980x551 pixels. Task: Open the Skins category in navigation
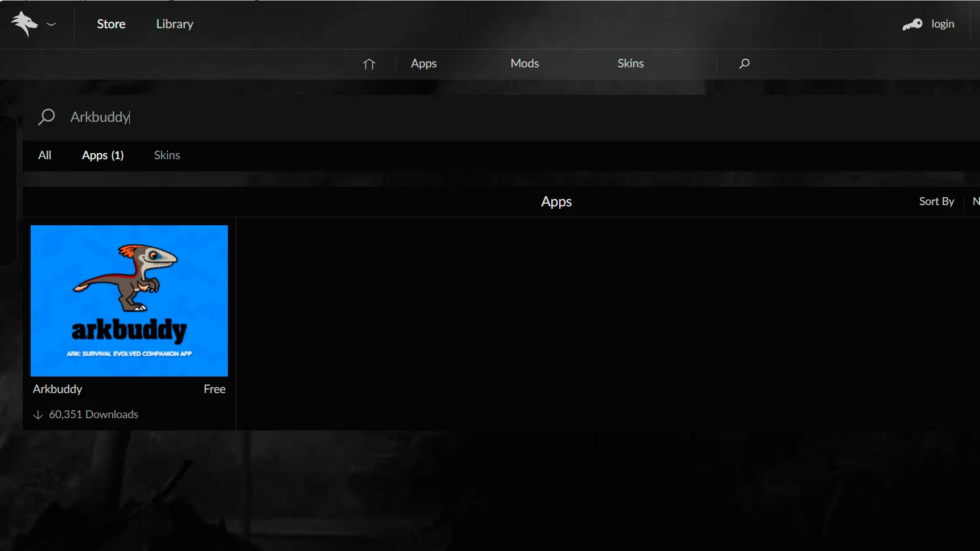click(x=630, y=64)
